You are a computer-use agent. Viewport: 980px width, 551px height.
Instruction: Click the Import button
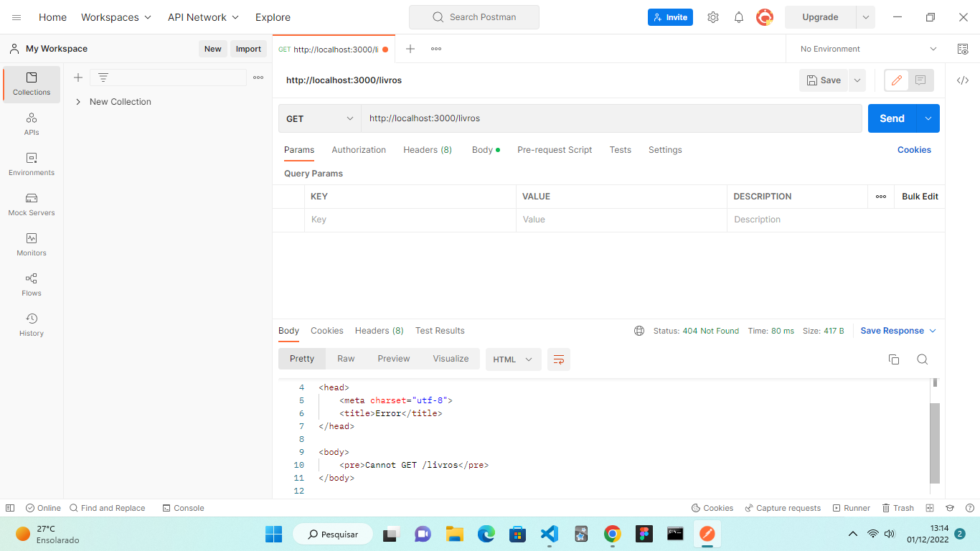coord(249,49)
